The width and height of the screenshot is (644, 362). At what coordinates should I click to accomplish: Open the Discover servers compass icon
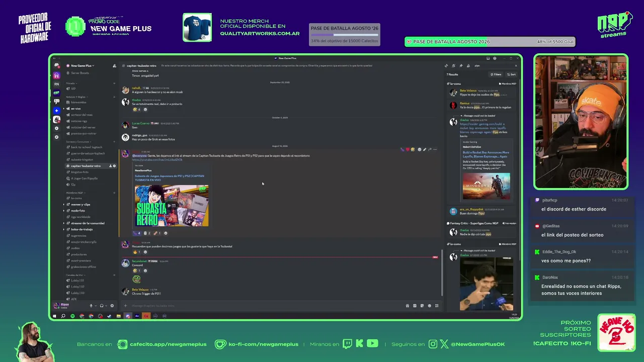[x=57, y=137]
